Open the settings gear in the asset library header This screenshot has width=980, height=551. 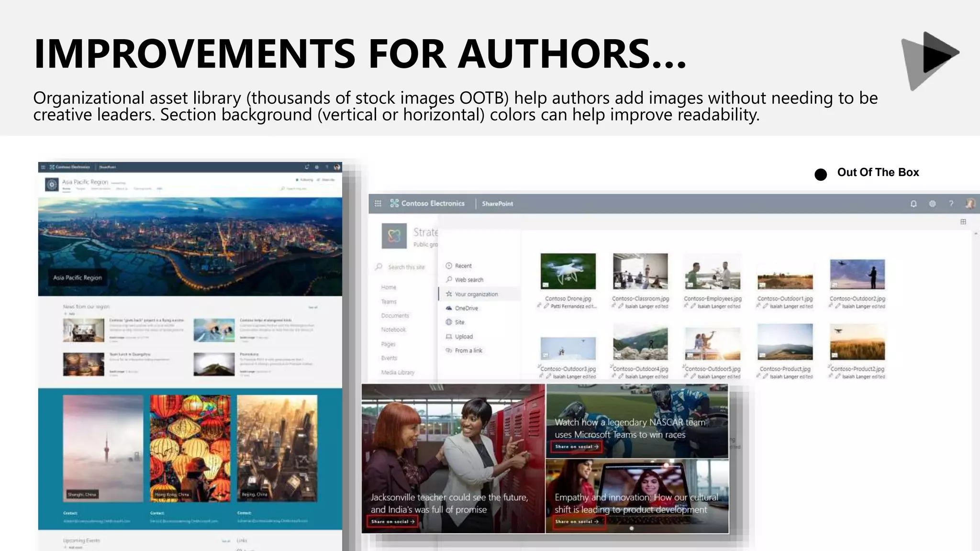click(x=932, y=204)
